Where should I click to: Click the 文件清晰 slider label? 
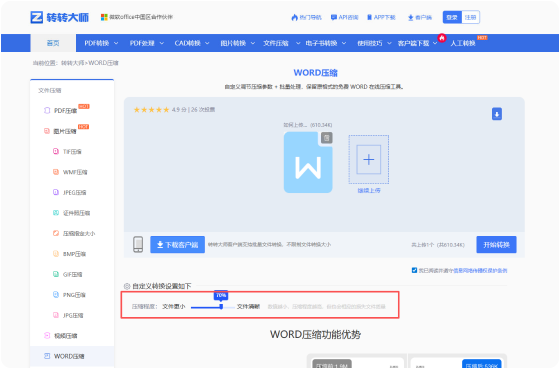pos(248,306)
